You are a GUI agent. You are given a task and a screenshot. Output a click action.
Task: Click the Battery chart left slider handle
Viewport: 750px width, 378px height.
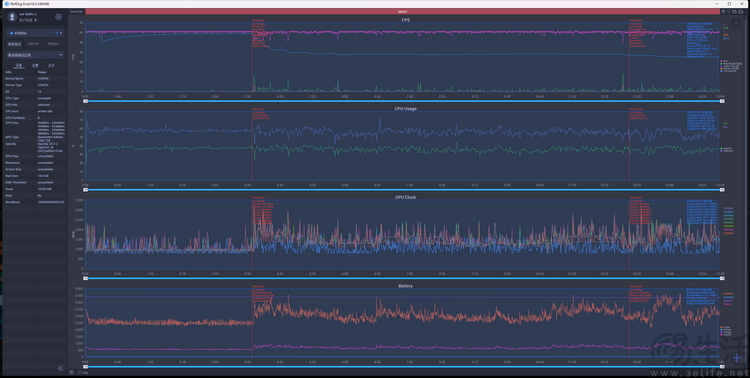point(86,367)
